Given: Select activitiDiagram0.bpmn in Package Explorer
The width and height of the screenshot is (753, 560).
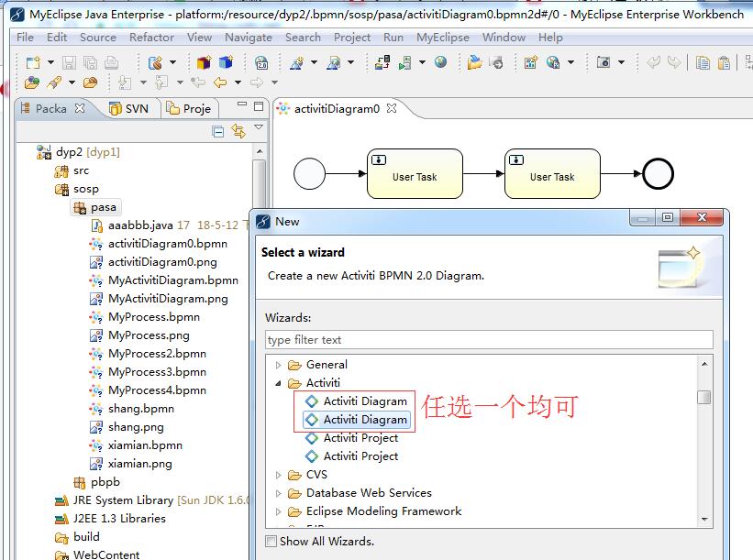Looking at the screenshot, I should click(x=159, y=244).
